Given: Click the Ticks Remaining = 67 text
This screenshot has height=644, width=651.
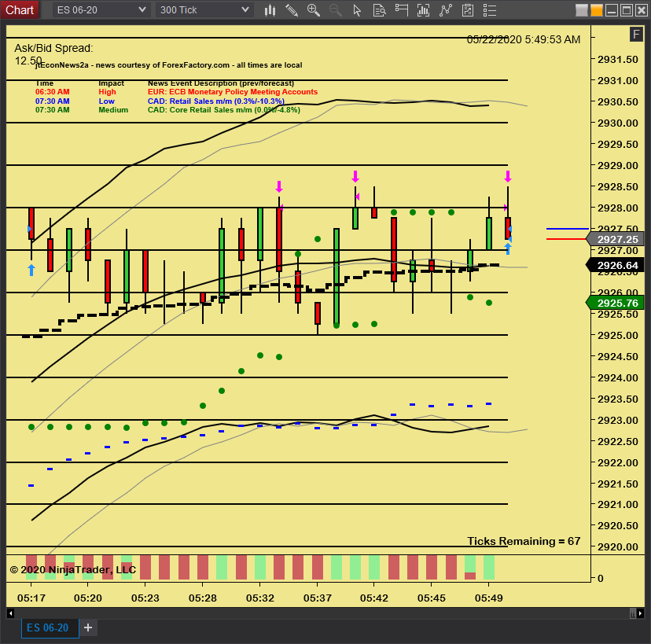Looking at the screenshot, I should point(524,541).
